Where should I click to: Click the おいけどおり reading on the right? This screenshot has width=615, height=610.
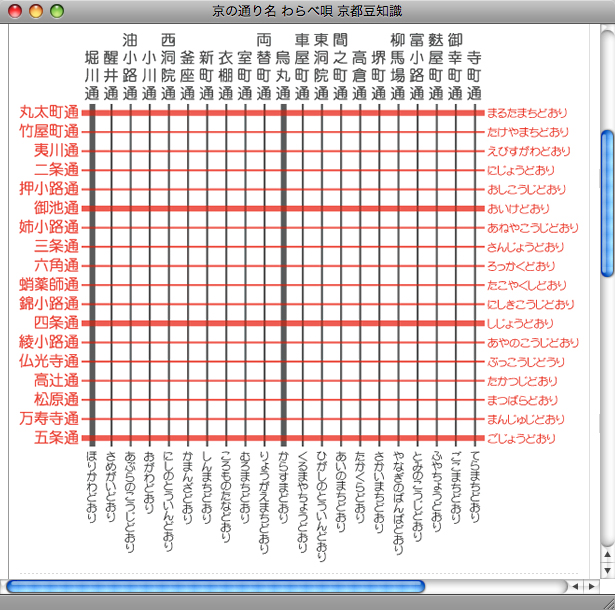(518, 209)
